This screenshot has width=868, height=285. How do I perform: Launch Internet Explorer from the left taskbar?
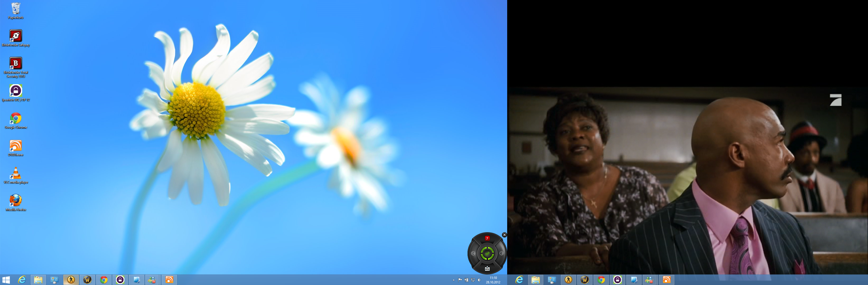point(22,280)
